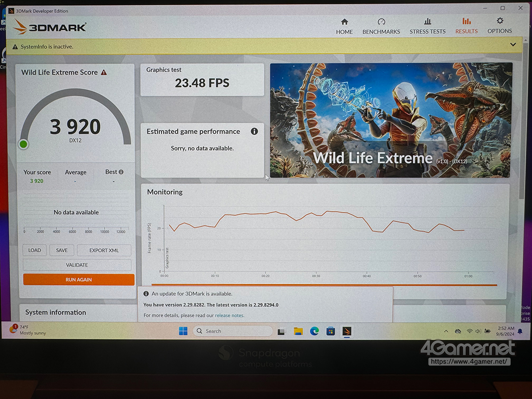532x399 pixels.
Task: Click Your score value 3 920
Action: point(37,181)
